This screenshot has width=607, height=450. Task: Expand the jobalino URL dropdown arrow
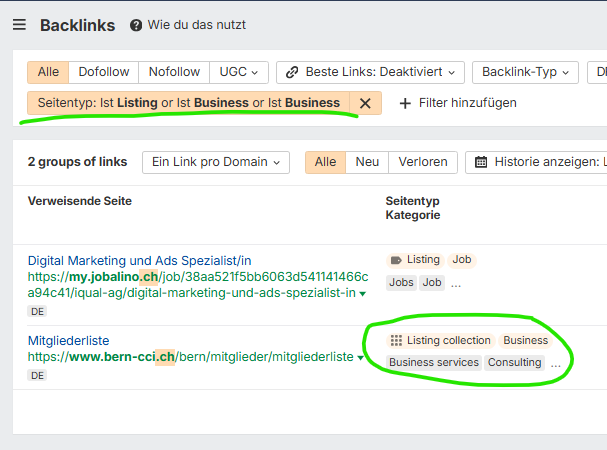(362, 294)
